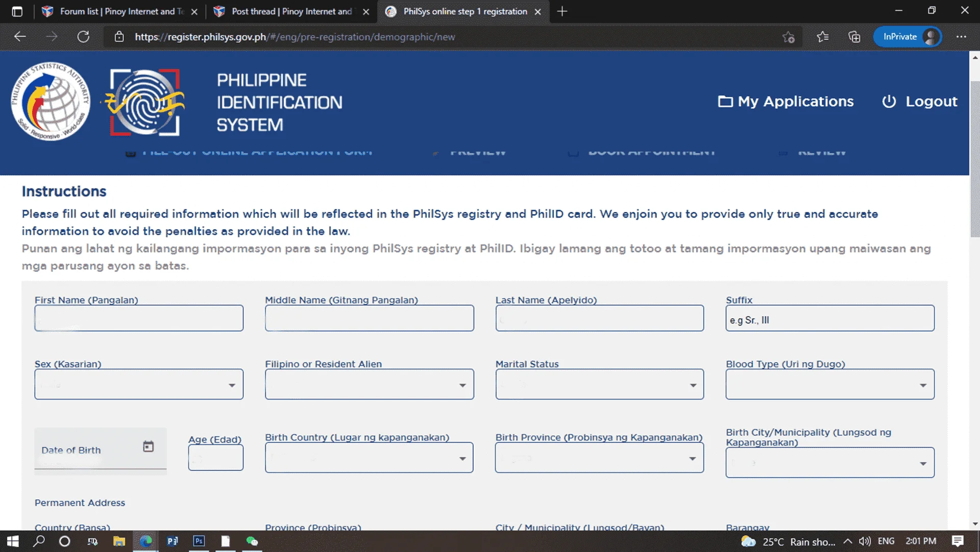Click the scrollbar up arrow

coord(975,57)
